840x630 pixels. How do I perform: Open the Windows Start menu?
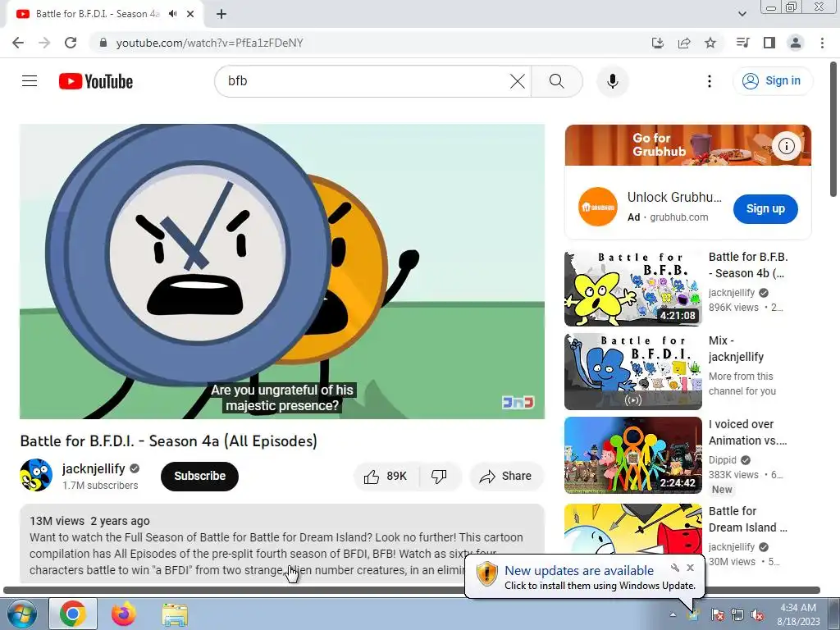click(21, 614)
